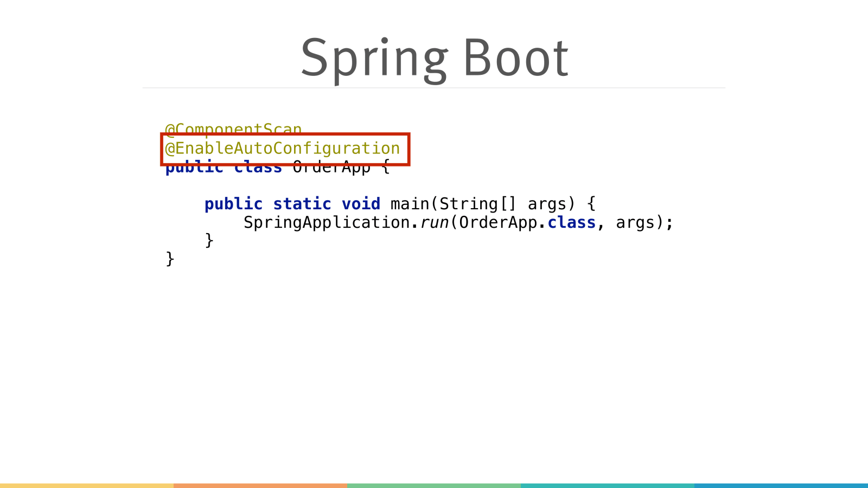Select the @EnableAutoConfiguration annotation text
Viewport: 868px width, 488px height.
pyautogui.click(x=283, y=149)
